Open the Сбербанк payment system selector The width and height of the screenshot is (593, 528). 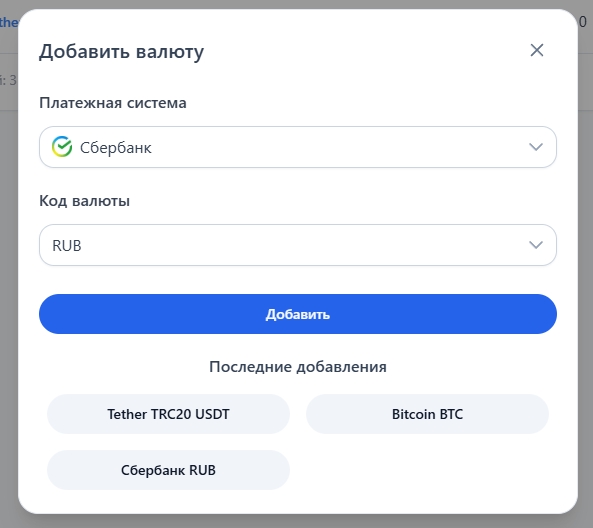298,147
